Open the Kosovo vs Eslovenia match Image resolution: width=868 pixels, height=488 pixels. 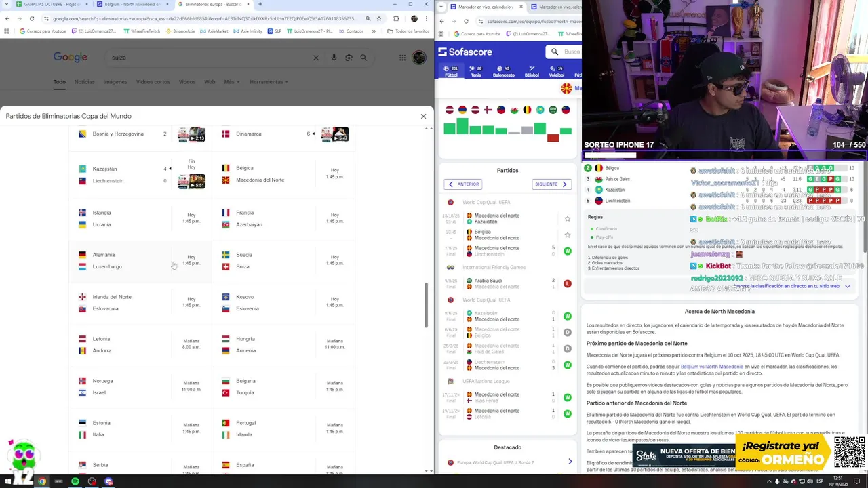coord(283,302)
